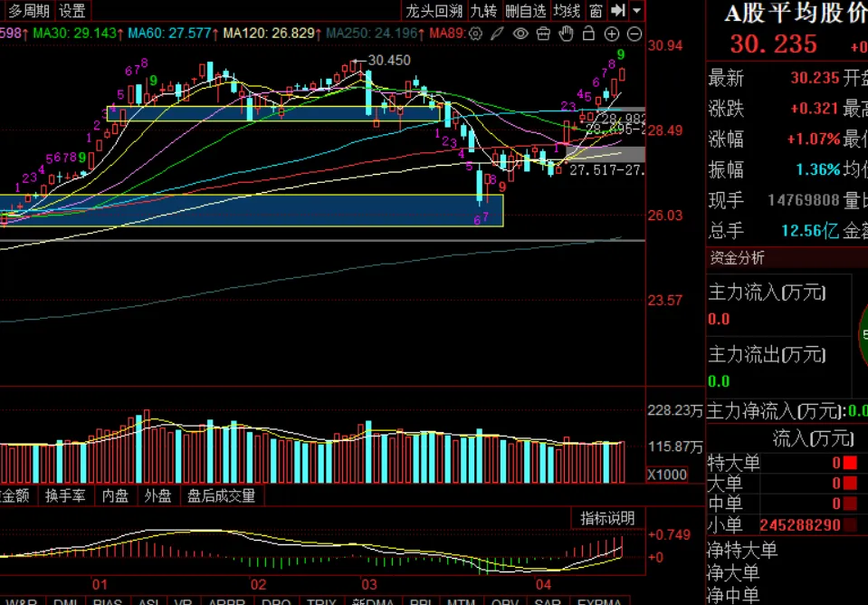Image resolution: width=868 pixels, height=605 pixels.
Task: Click 删自选 to remove from watchlist
Action: (526, 11)
